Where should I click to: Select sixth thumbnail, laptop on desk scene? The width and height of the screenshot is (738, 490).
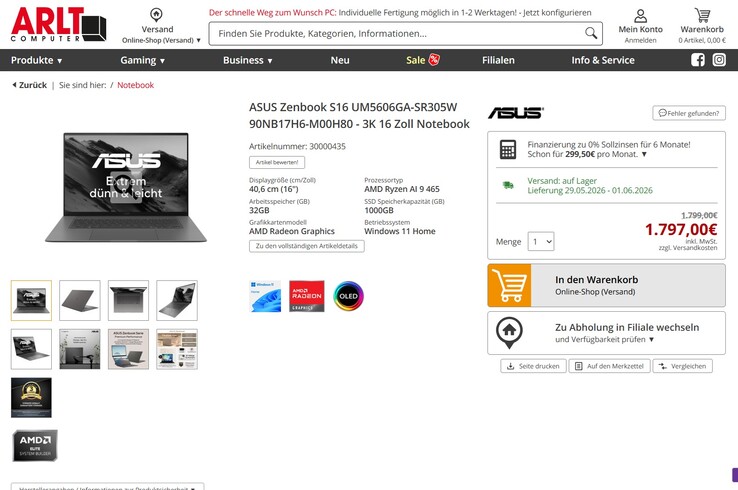(x=80, y=349)
